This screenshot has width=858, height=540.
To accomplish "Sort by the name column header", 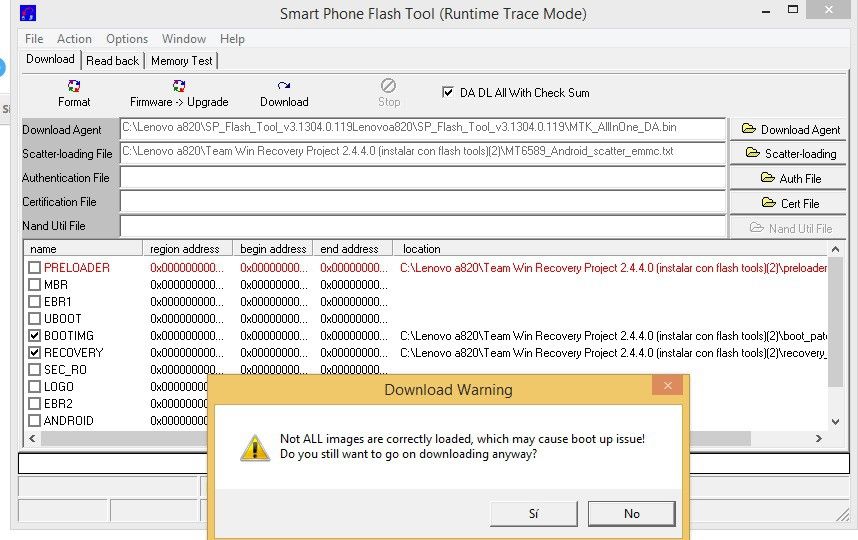I will (x=83, y=248).
